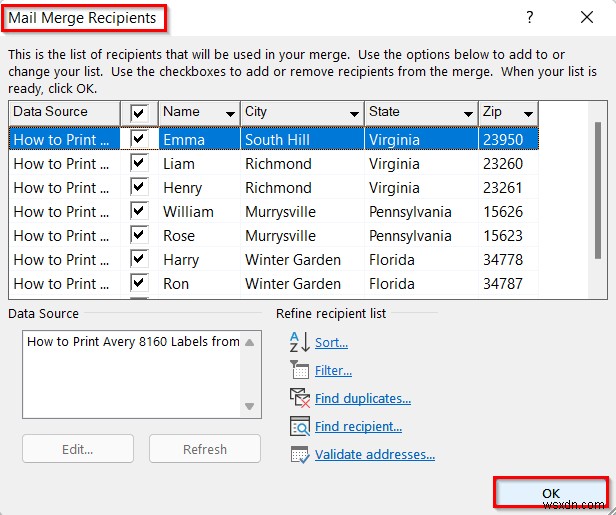
Task: Open the City column dropdown arrow
Action: [354, 114]
